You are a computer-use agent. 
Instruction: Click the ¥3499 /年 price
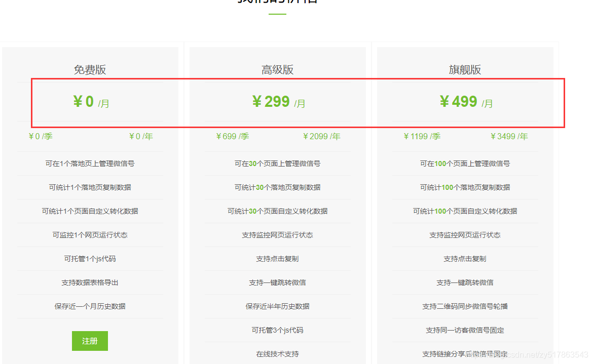(x=509, y=136)
